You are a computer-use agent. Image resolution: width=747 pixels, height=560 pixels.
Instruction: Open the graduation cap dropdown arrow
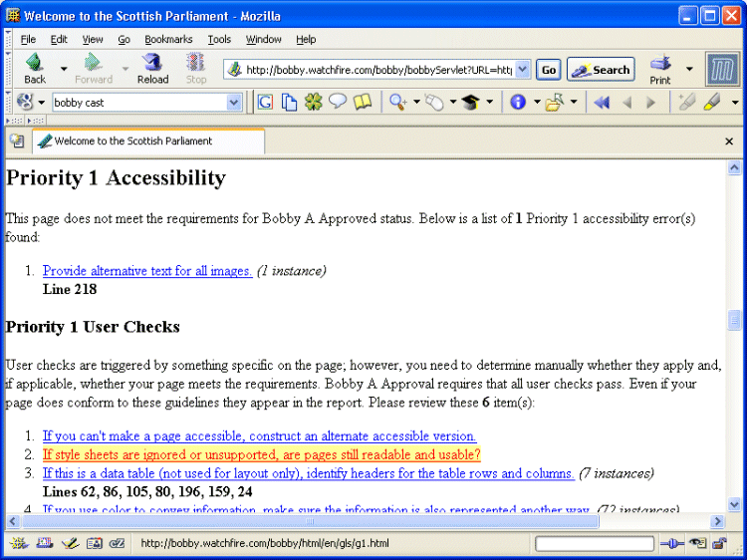(x=489, y=102)
